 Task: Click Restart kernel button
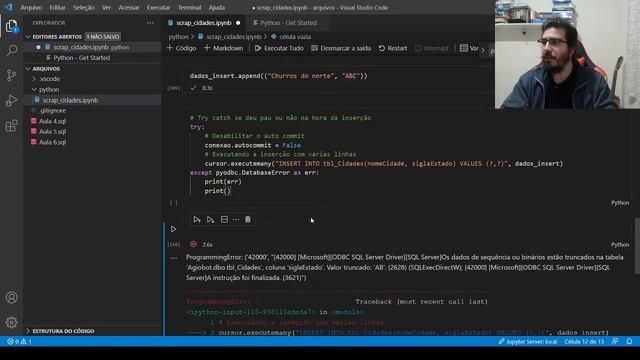(x=393, y=48)
